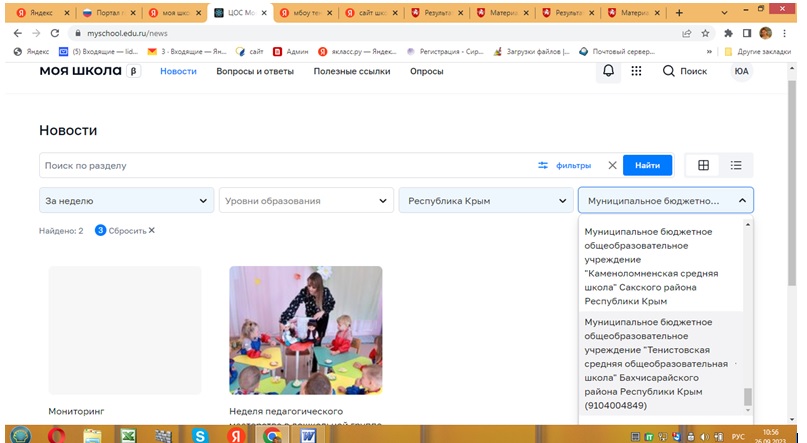This screenshot has width=807, height=443.
Task: Clear search with the X icon
Action: 612,165
